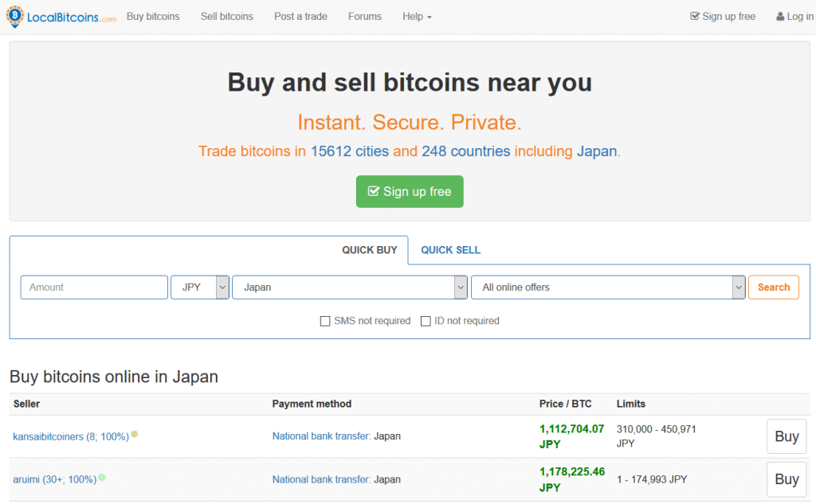Image resolution: width=816 pixels, height=504 pixels.
Task: Open National bank transfer link in kansaibitcoiners row
Action: click(x=321, y=436)
